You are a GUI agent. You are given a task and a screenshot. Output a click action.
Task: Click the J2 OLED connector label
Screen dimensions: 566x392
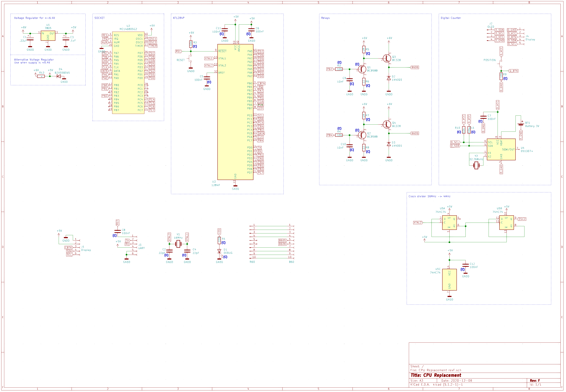[x=491, y=25]
